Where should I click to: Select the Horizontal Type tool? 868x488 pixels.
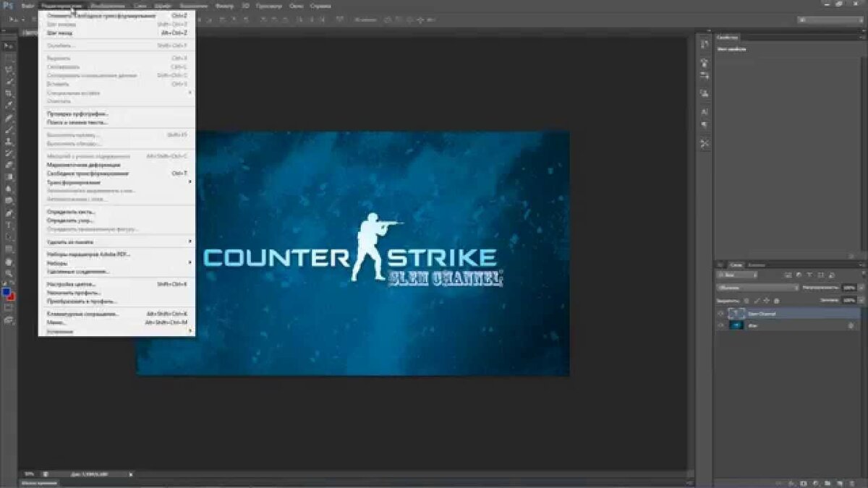pos(9,225)
